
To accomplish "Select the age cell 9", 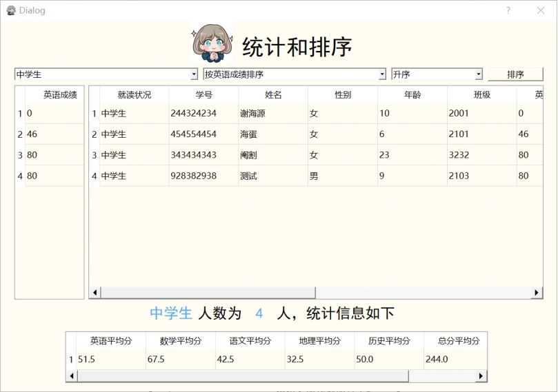I will pyautogui.click(x=412, y=176).
